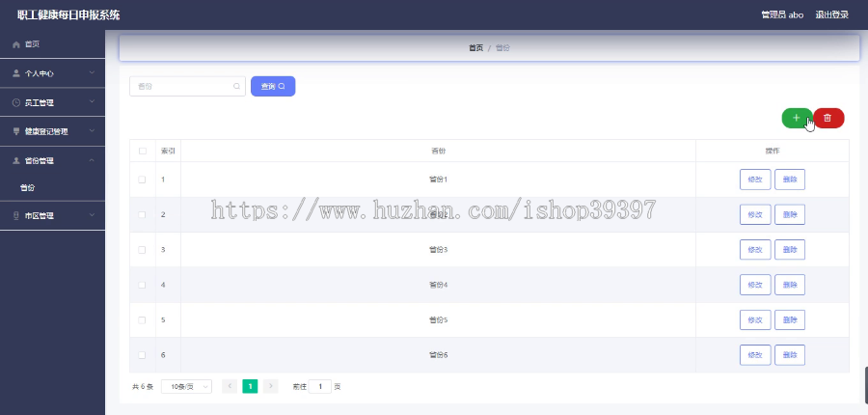This screenshot has width=868, height=415.
Task: Click the home icon beside 首页
Action: click(x=16, y=44)
